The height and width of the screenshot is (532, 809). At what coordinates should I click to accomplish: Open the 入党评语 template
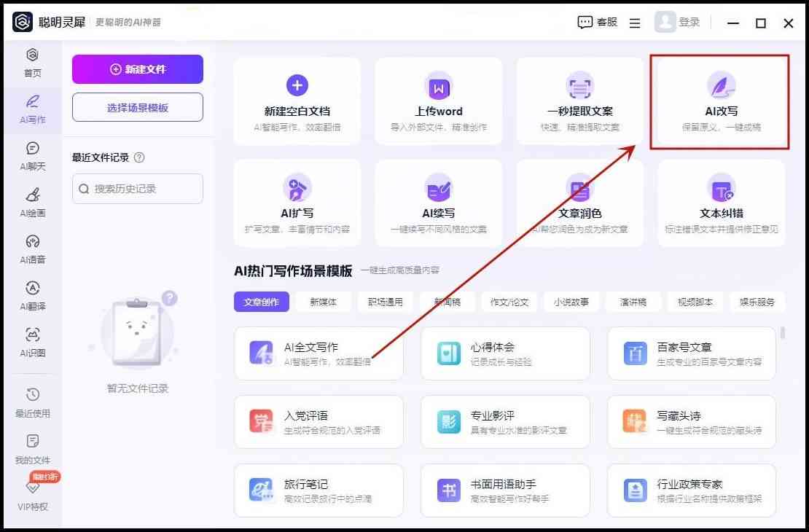[318, 422]
